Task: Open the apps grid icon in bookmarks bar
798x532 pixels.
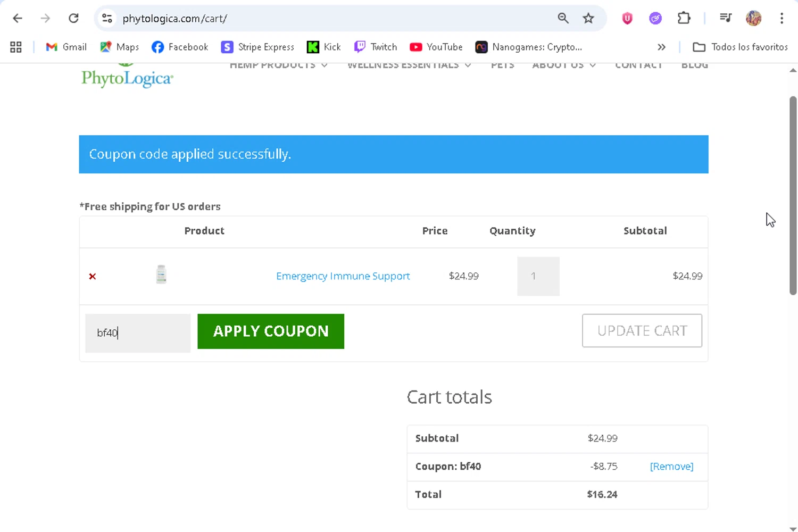Action: click(16, 47)
